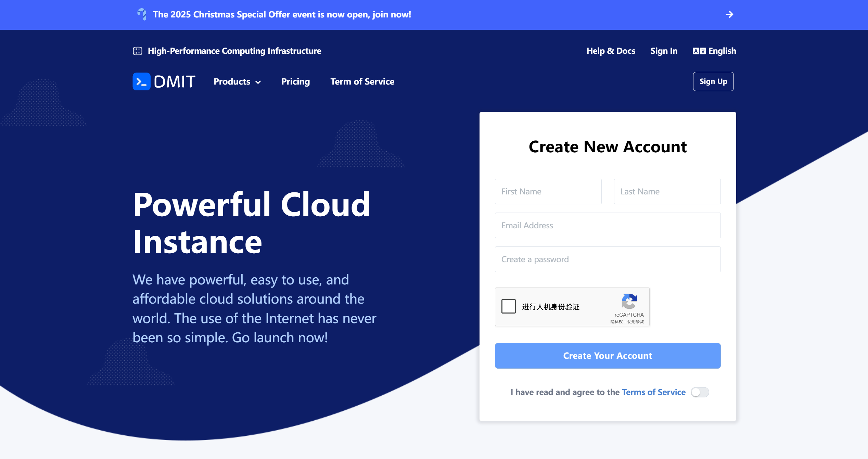Tick the reCAPTCHA verification checkbox

509,306
